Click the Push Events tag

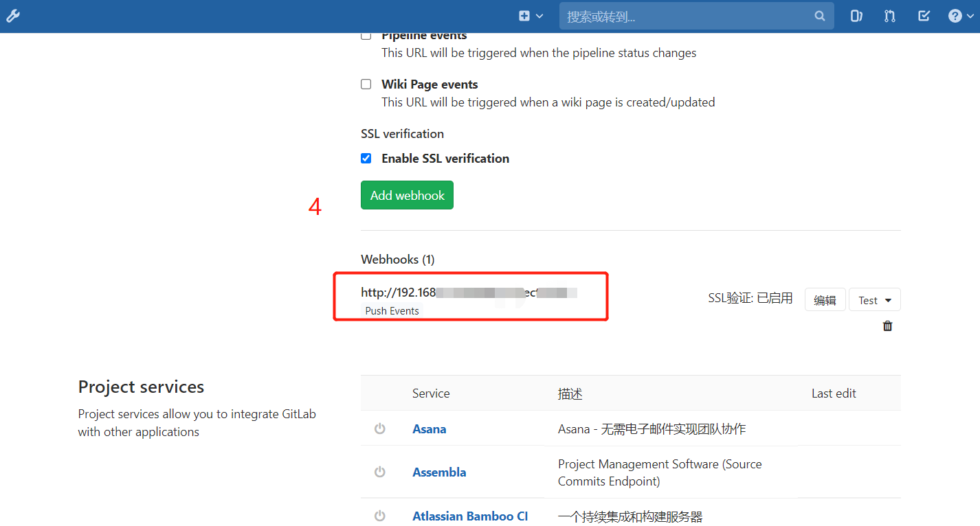click(x=392, y=311)
